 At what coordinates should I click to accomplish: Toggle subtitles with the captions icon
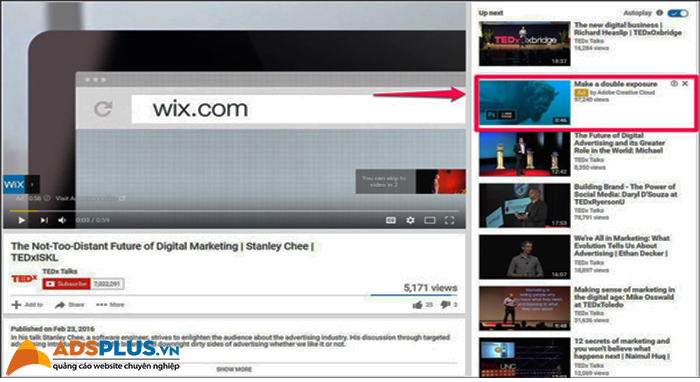tap(391, 220)
